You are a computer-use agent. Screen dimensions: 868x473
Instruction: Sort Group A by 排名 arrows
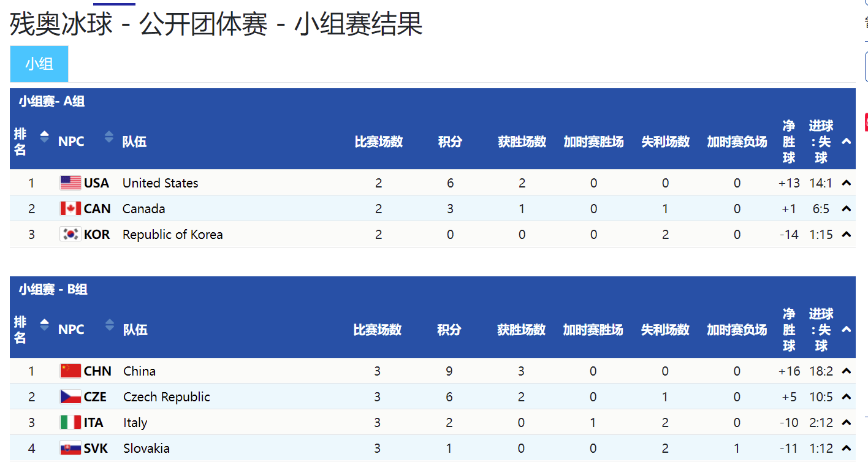[44, 137]
